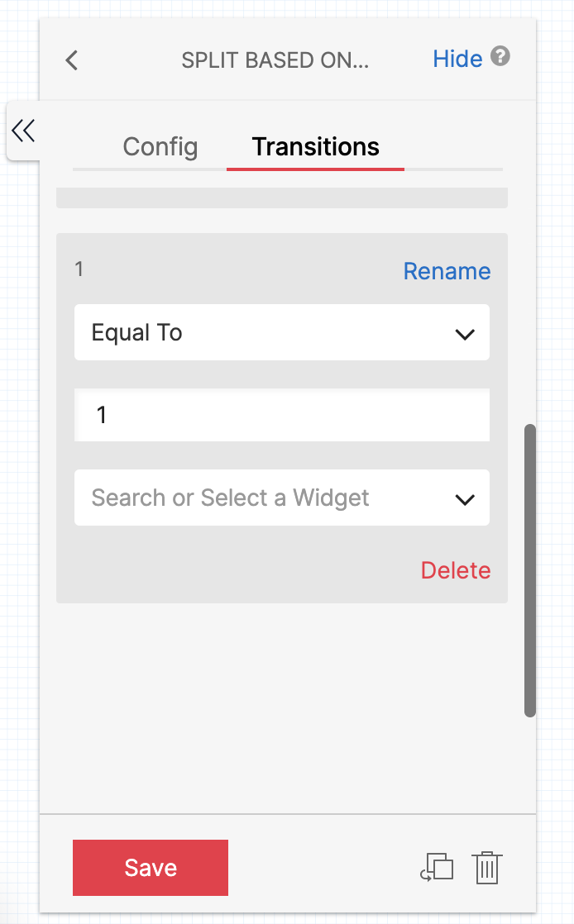Viewport: 574px width, 924px height.
Task: Click the value input containing 1
Action: pyautogui.click(x=281, y=415)
